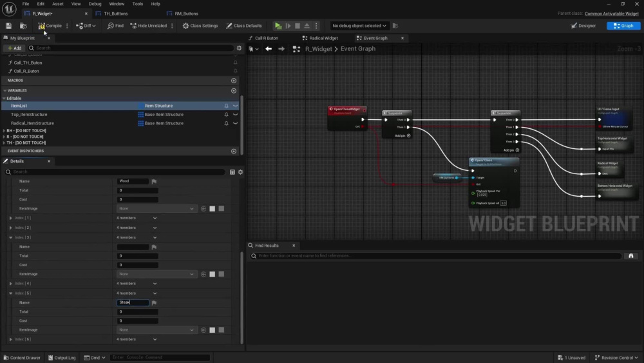Screen dimensions: 644x363
Task: Expand Index [4] array element
Action: pos(11,283)
